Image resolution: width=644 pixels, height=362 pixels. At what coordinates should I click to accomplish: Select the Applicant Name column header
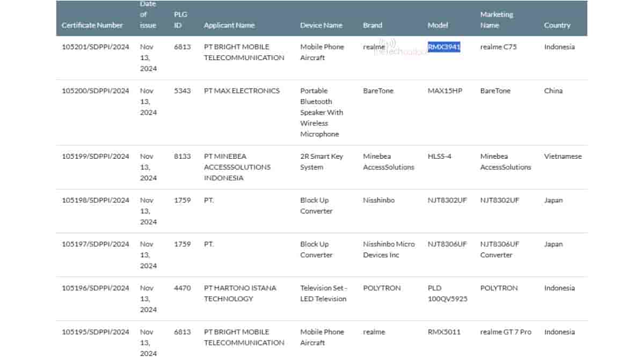click(x=229, y=25)
